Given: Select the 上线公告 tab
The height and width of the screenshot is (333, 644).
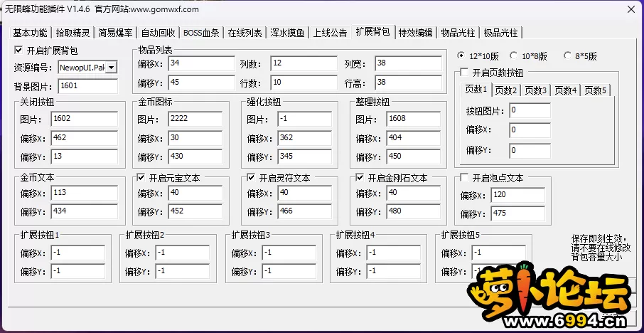Looking at the screenshot, I should click(x=331, y=33).
